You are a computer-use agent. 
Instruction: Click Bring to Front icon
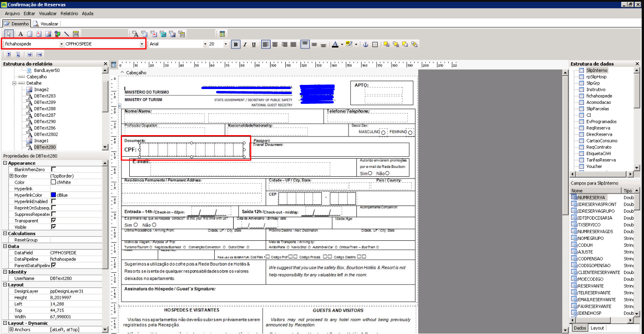(x=386, y=44)
